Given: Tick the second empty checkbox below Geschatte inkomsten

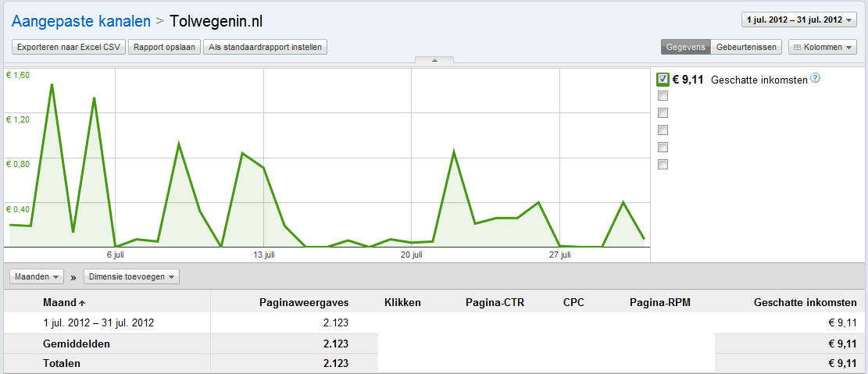Looking at the screenshot, I should [x=663, y=113].
